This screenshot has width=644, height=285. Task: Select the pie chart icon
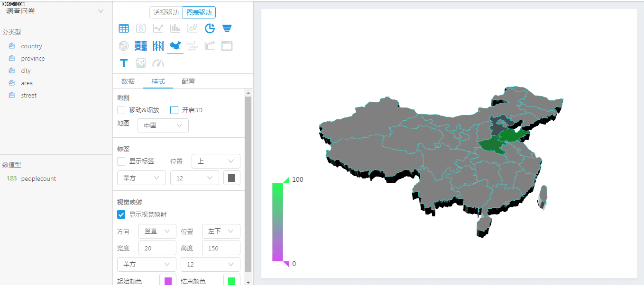[x=209, y=28]
